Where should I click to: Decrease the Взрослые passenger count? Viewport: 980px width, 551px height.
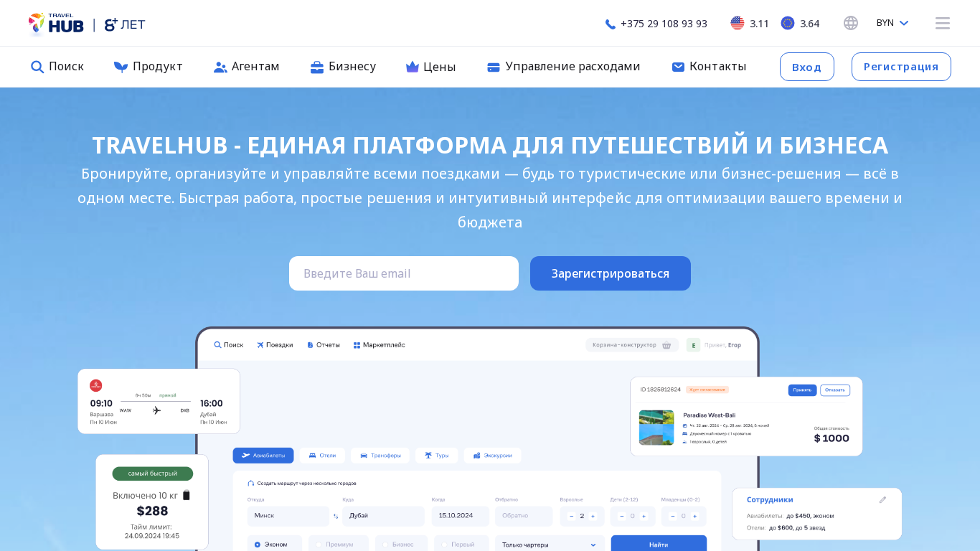click(571, 516)
